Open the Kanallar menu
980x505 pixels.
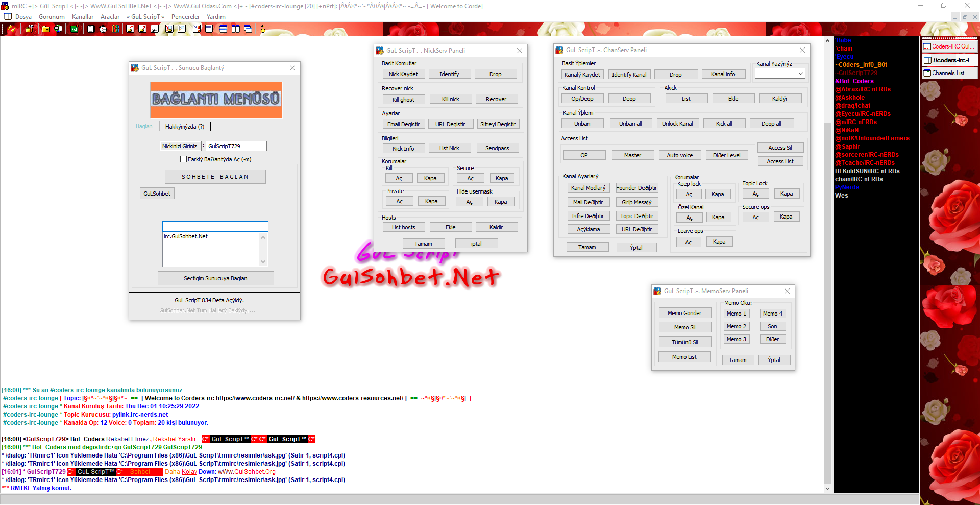[82, 17]
